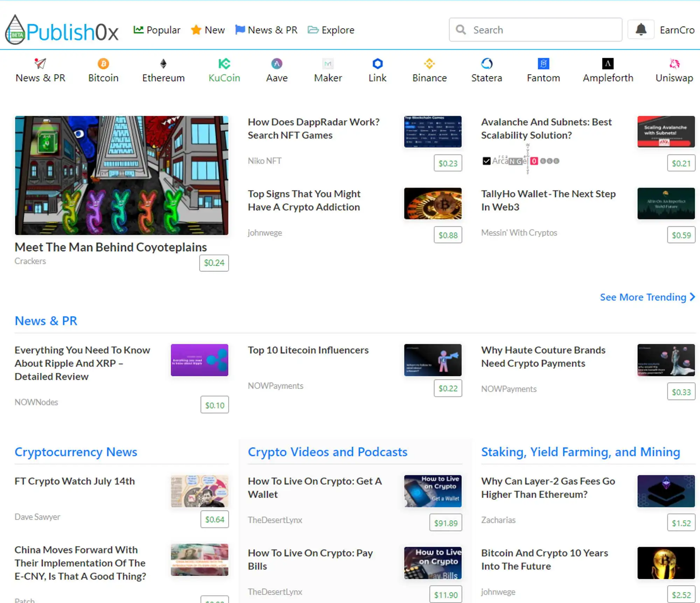Image resolution: width=700 pixels, height=603 pixels.
Task: Open Meet The Man Behind Coyoteplains article
Action: [x=111, y=247]
